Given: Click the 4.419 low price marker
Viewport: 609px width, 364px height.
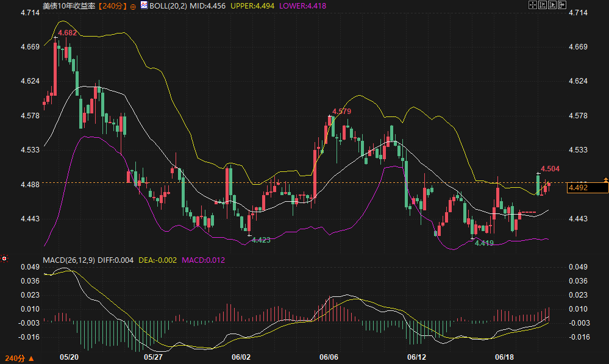Looking at the screenshot, I should click(x=484, y=243).
